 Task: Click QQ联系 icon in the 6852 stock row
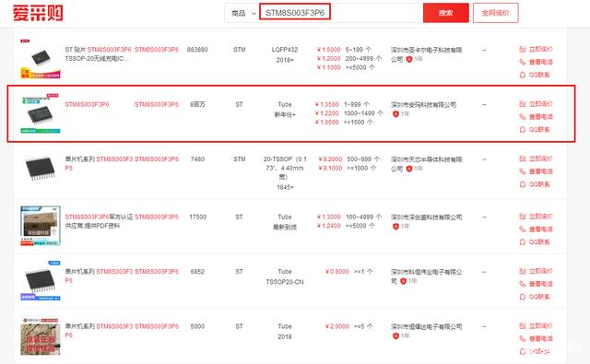[523, 297]
